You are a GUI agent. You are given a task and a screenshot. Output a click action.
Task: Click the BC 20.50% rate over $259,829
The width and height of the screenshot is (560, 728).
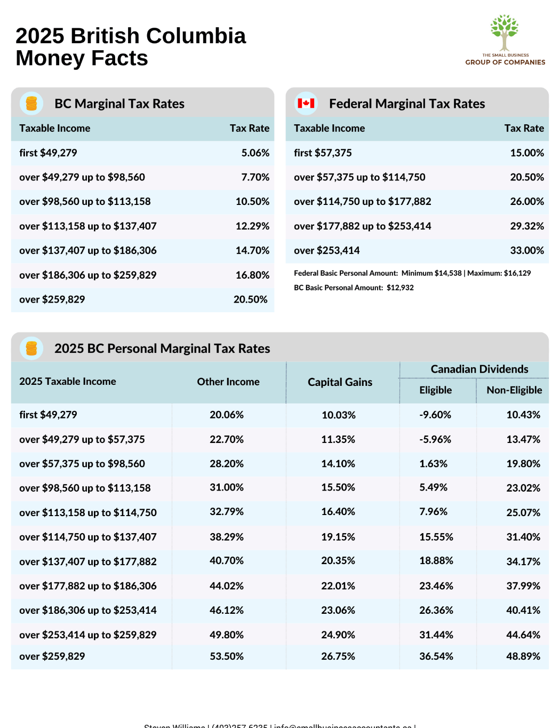coord(250,299)
